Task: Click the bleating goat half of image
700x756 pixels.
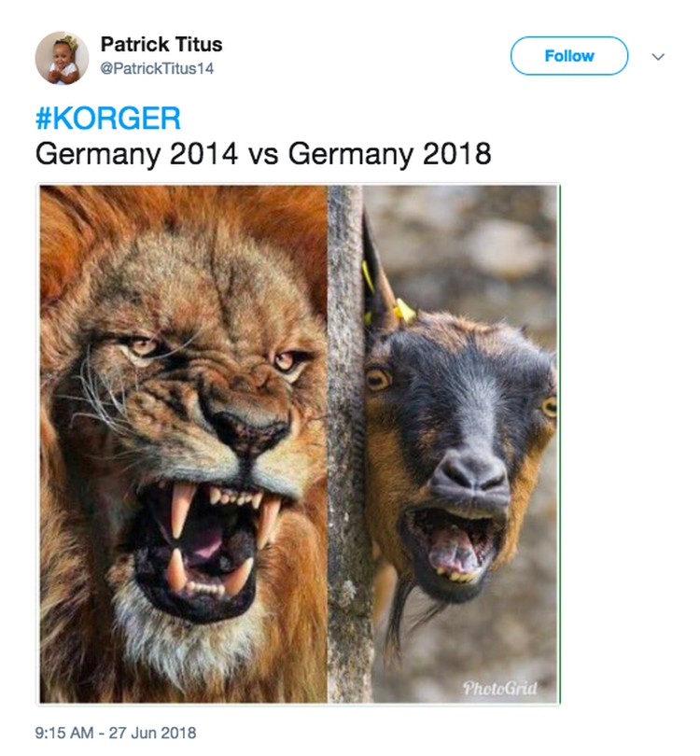Action: coord(460,443)
